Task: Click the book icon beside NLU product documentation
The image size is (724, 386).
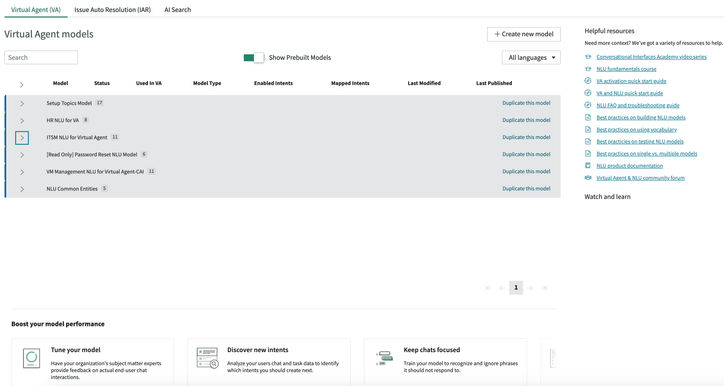Action: click(588, 165)
